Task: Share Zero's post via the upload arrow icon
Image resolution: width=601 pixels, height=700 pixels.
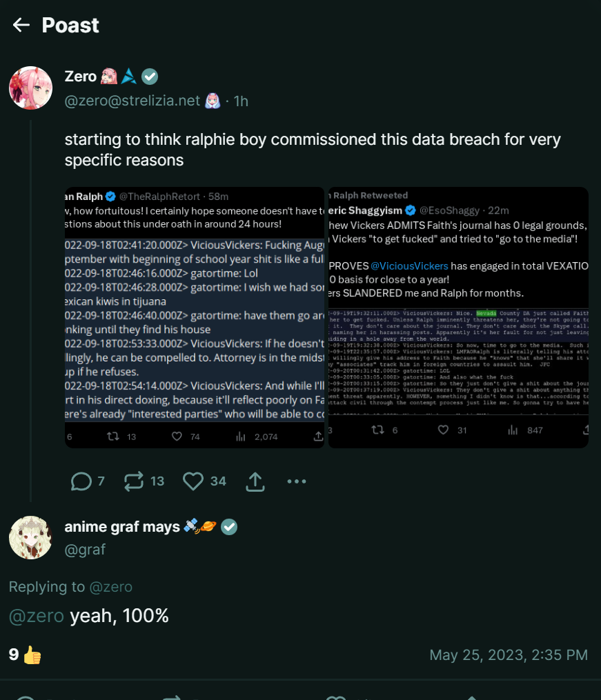Action: tap(255, 481)
